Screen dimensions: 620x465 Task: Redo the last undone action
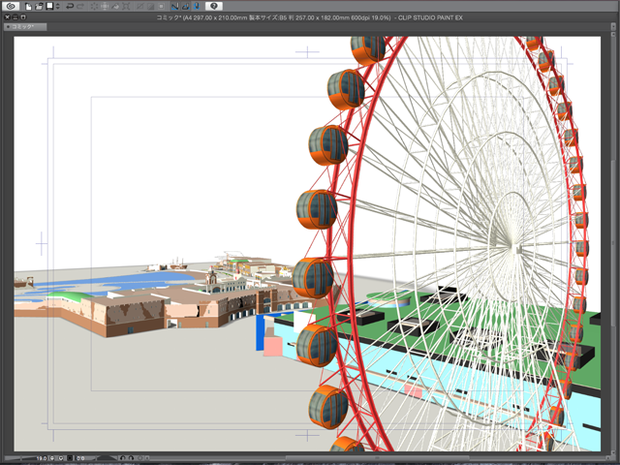coord(80,6)
